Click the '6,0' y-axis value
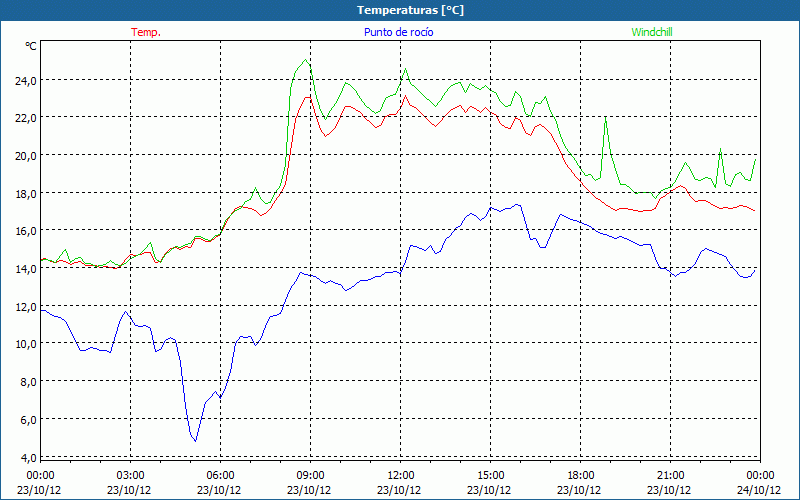Viewport: 800px width, 500px height. tap(30, 419)
